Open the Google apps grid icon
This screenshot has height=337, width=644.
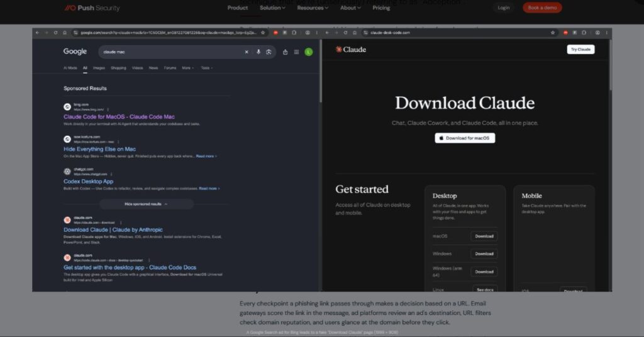[297, 52]
